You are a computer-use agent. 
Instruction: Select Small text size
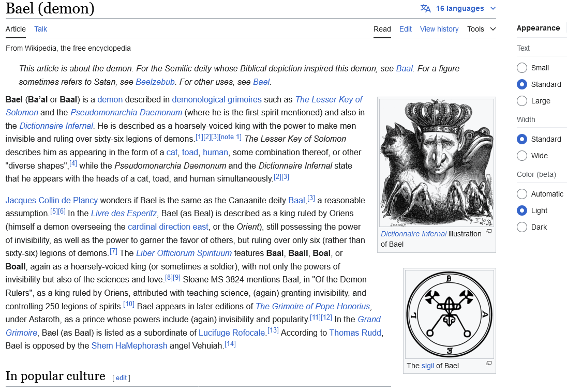click(x=522, y=68)
